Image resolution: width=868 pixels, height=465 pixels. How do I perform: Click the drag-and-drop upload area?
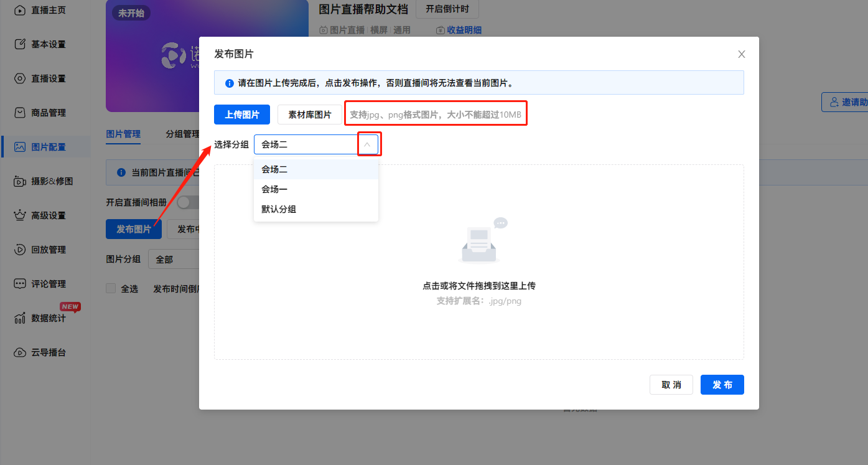click(x=479, y=262)
